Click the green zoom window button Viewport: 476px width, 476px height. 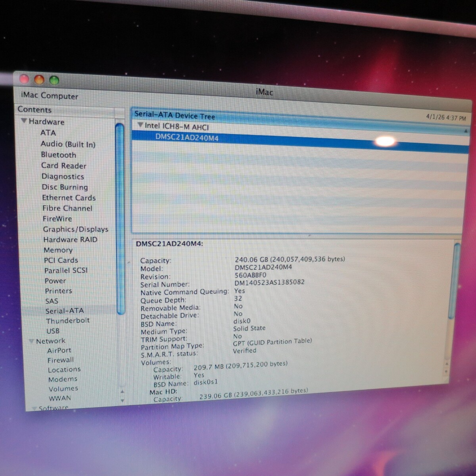[x=54, y=81]
